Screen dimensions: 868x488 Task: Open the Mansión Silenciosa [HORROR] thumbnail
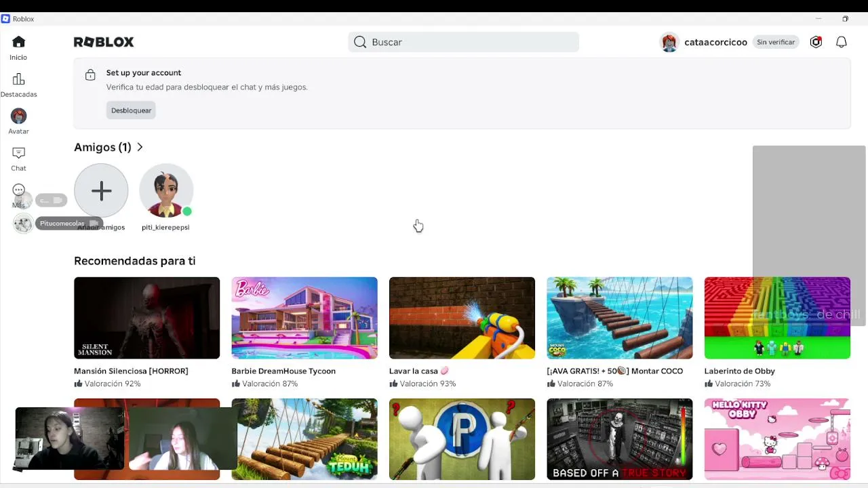[x=146, y=318]
